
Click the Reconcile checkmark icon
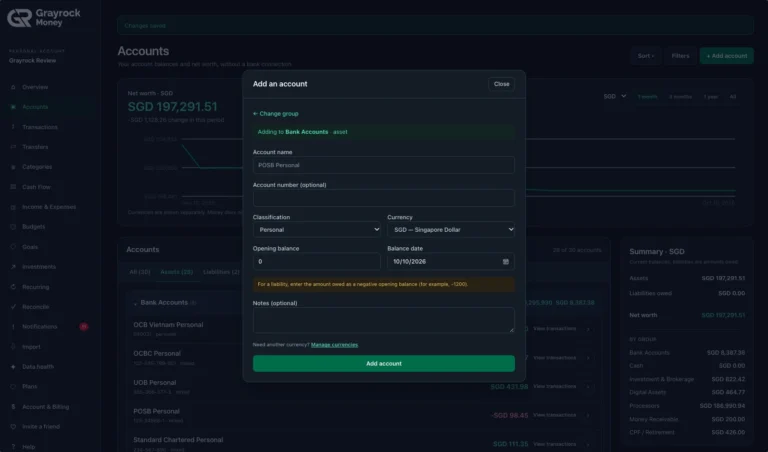point(13,307)
